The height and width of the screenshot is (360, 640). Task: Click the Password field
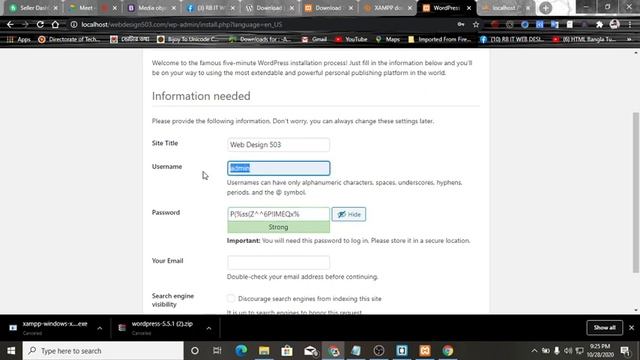click(278, 214)
